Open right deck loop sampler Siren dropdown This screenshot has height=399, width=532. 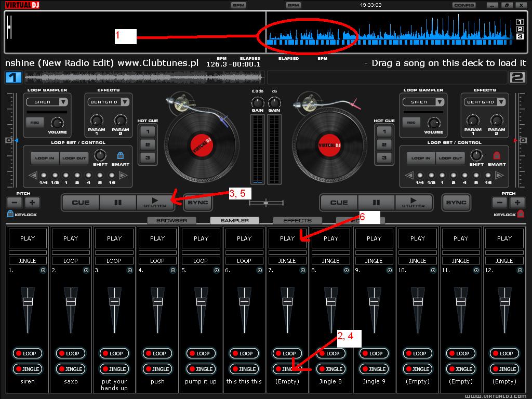coord(423,102)
